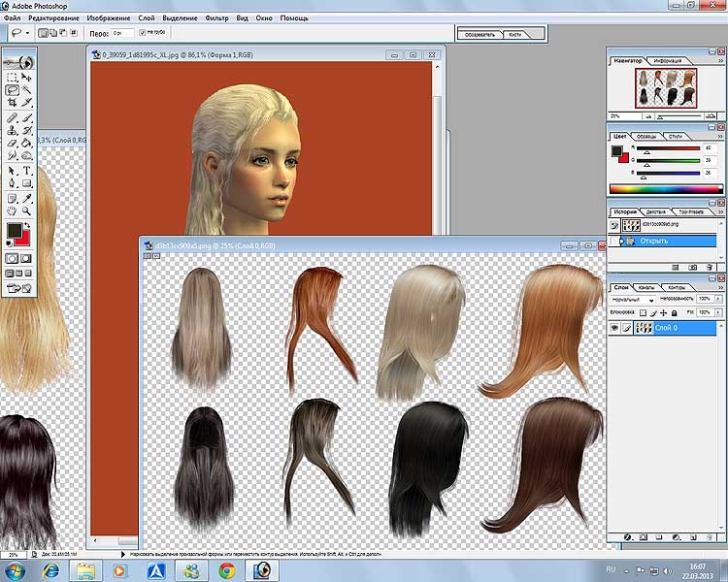Click the Eyedropper tool

pyautogui.click(x=27, y=197)
